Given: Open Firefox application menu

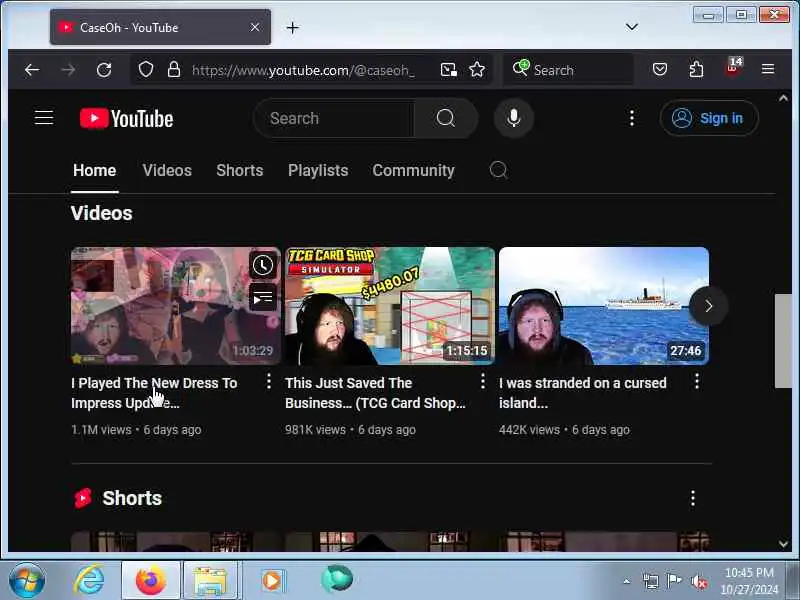Looking at the screenshot, I should pyautogui.click(x=768, y=69).
